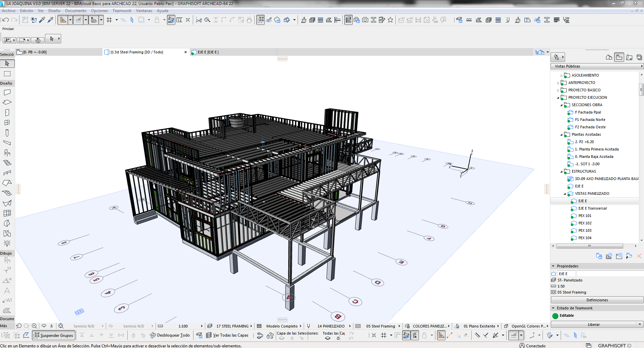Screen dimensions: 644x348
Task: Open the Vistas Públicas dropdown
Action: (597, 66)
